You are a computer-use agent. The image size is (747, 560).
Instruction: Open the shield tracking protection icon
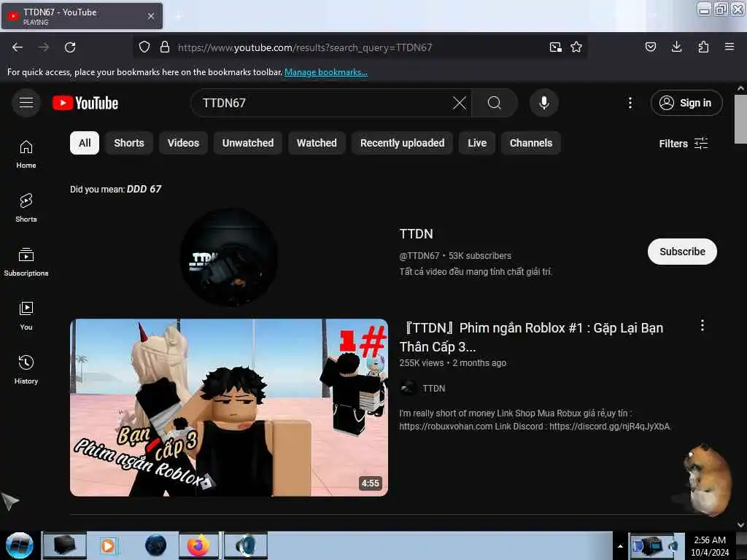click(x=144, y=47)
